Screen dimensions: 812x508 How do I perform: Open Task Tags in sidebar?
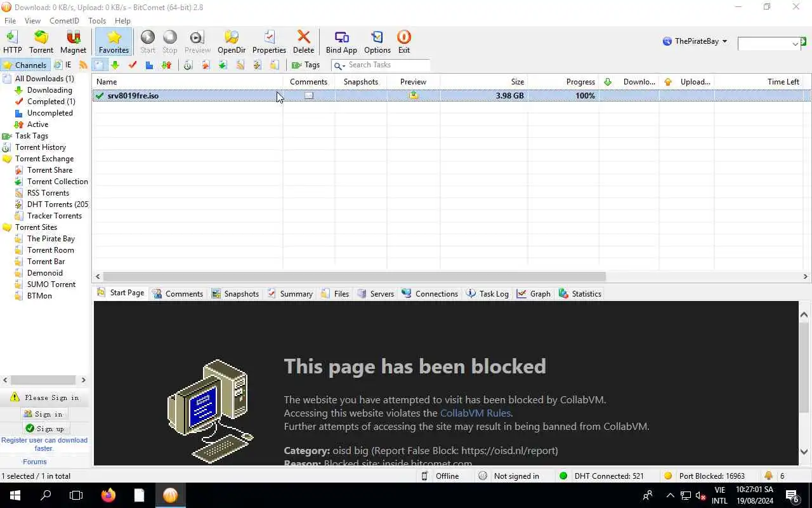point(31,136)
